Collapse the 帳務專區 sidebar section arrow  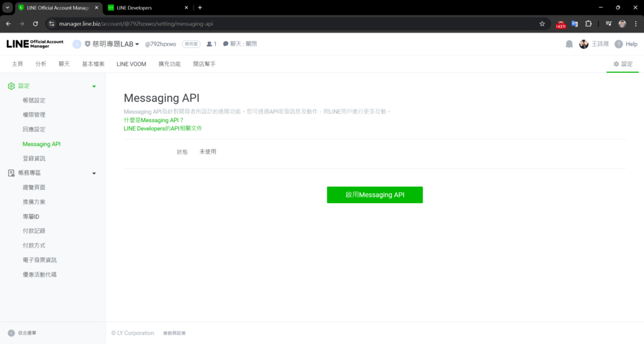point(94,173)
